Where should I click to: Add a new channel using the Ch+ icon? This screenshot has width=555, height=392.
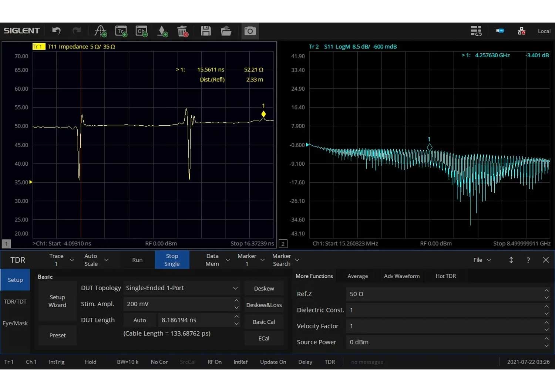pos(141,31)
